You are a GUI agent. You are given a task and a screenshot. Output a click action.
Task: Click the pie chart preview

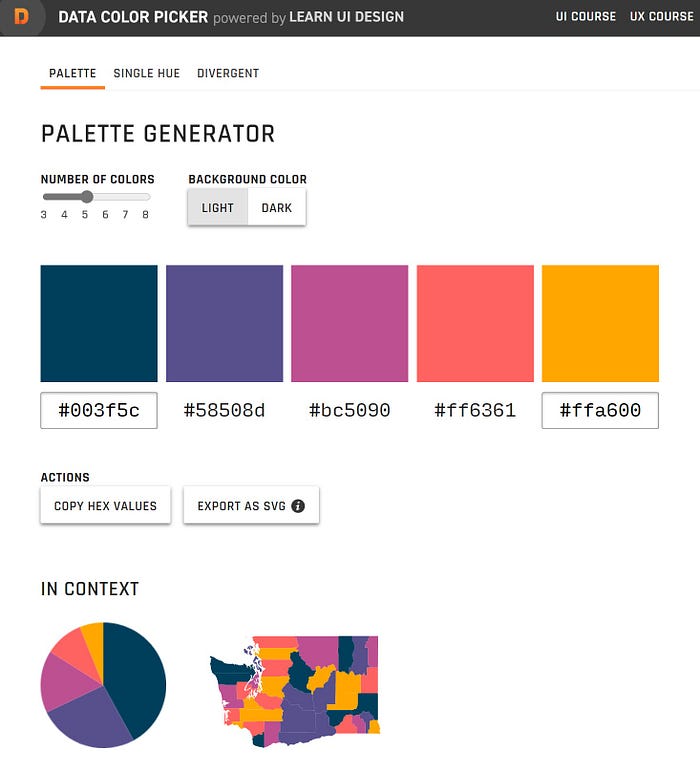pyautogui.click(x=103, y=685)
